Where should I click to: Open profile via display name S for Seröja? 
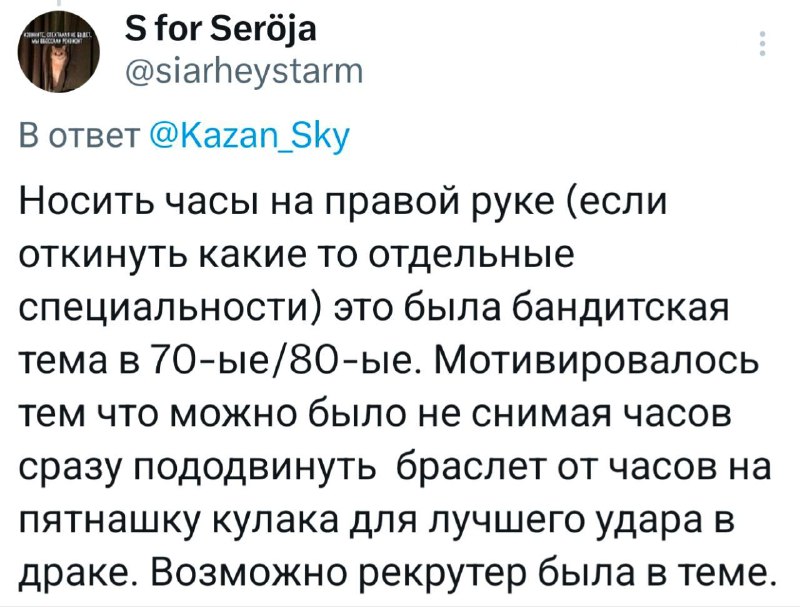(x=220, y=29)
